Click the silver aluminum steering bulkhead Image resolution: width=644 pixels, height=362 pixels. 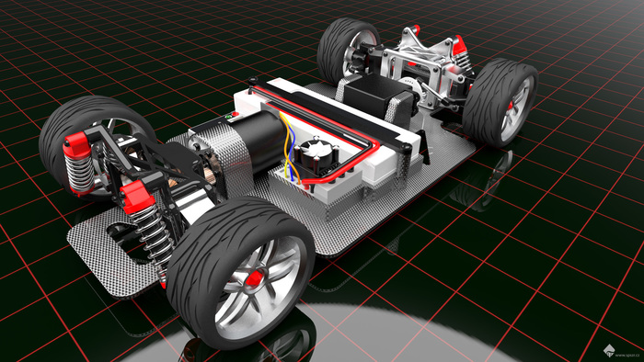coord(427,65)
